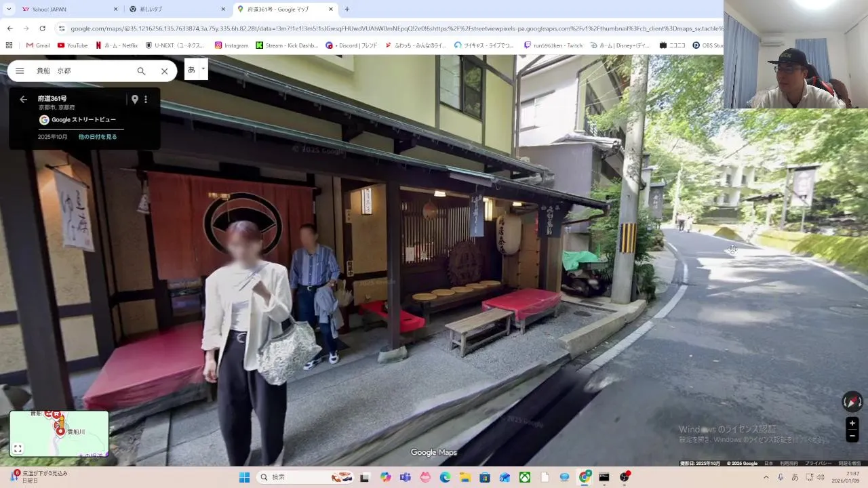Expand the minimap with expand icon
868x488 pixels.
pyautogui.click(x=18, y=449)
